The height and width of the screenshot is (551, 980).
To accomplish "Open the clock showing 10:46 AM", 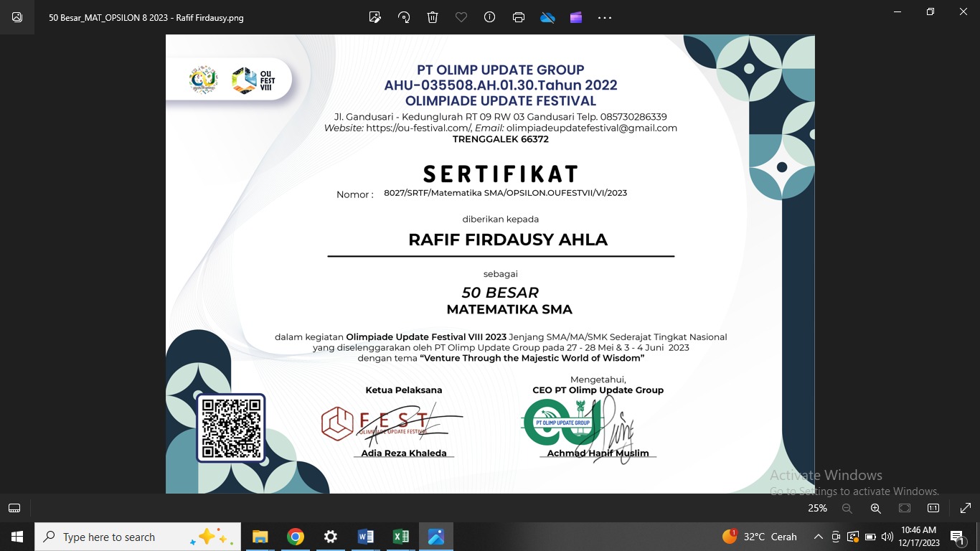I will tap(919, 537).
